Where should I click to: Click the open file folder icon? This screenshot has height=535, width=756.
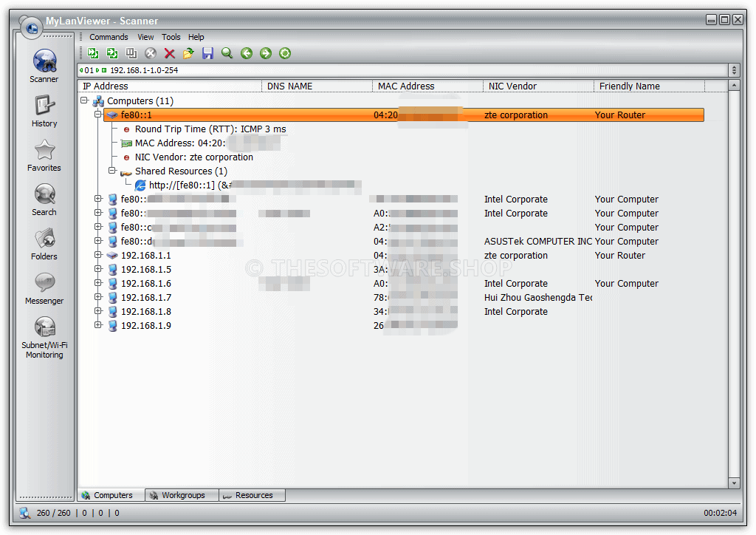click(x=188, y=53)
